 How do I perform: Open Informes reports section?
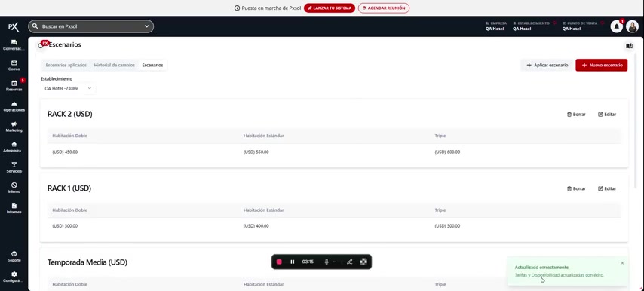click(x=14, y=208)
